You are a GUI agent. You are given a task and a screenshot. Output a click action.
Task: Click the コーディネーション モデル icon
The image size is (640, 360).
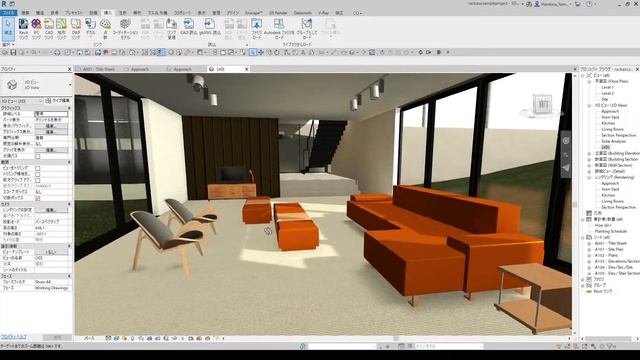coord(125,29)
